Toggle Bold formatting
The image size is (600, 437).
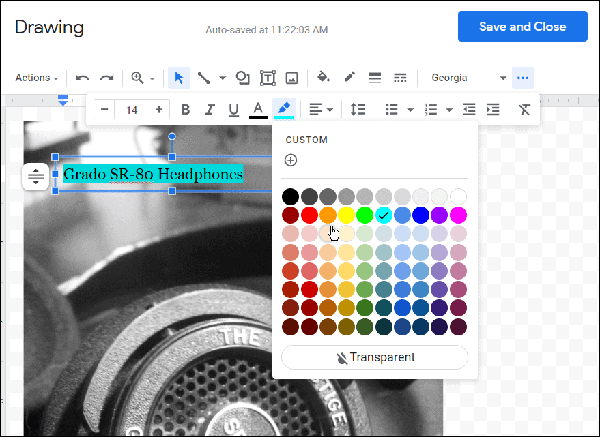click(x=186, y=110)
